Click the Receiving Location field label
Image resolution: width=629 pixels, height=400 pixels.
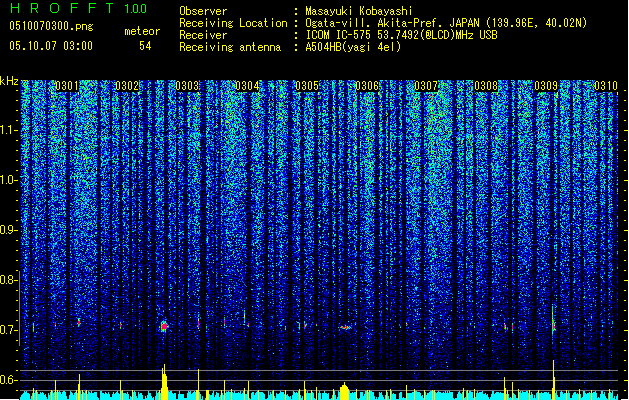(233, 23)
